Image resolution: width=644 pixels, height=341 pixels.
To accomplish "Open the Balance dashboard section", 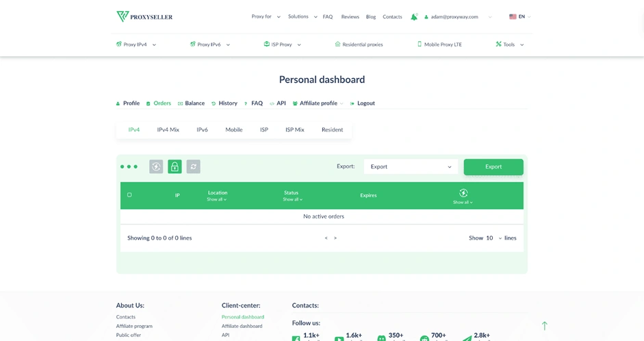I will [x=191, y=103].
